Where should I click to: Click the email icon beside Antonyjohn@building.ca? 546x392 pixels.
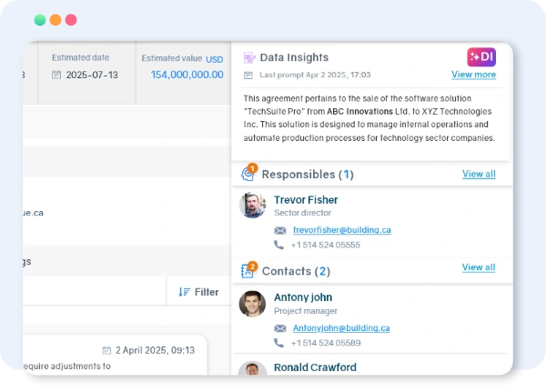tap(279, 328)
